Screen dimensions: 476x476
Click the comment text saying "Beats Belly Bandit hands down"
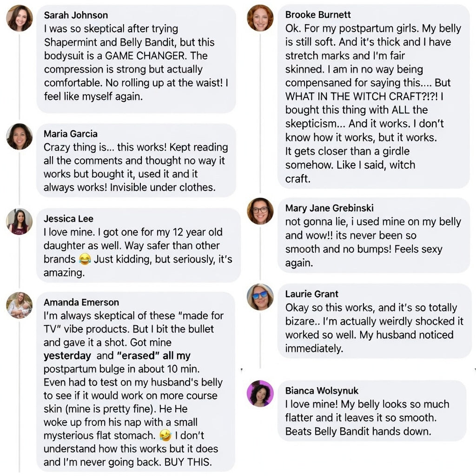[358, 431]
